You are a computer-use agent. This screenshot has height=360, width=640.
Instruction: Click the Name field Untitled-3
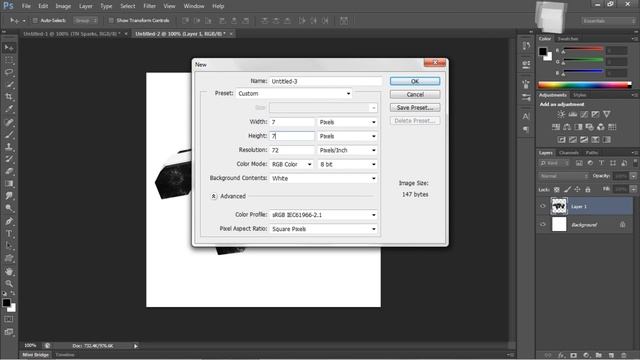pyautogui.click(x=325, y=81)
